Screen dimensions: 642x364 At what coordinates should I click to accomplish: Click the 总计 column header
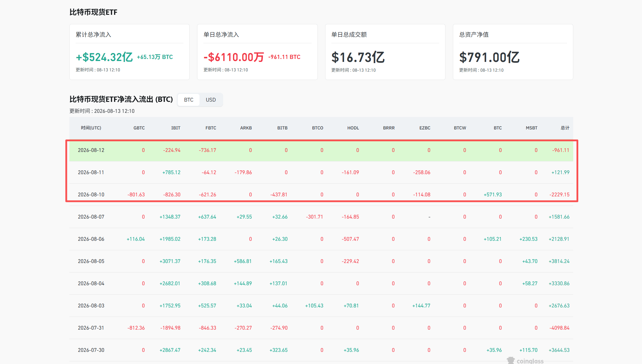[565, 128]
